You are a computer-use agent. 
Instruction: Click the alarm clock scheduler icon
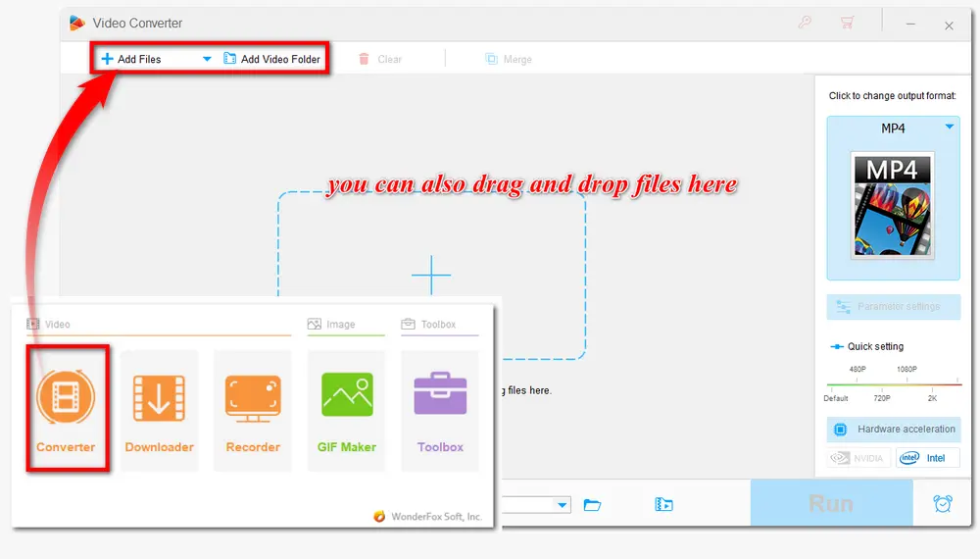pyautogui.click(x=942, y=504)
